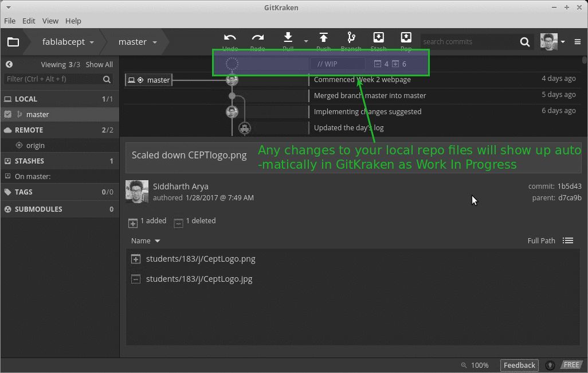Click the search magnifier icon in toolbar

tap(525, 42)
